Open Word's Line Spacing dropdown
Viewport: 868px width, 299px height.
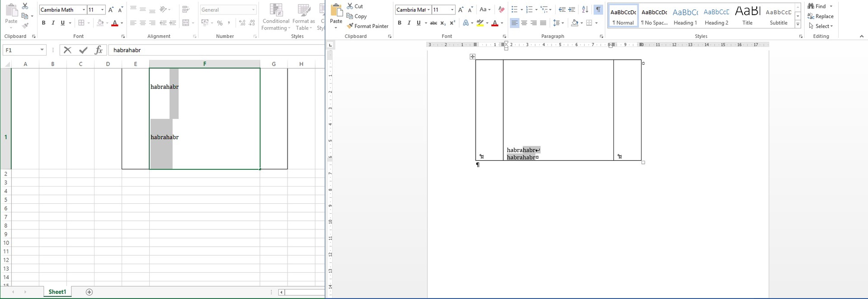558,23
